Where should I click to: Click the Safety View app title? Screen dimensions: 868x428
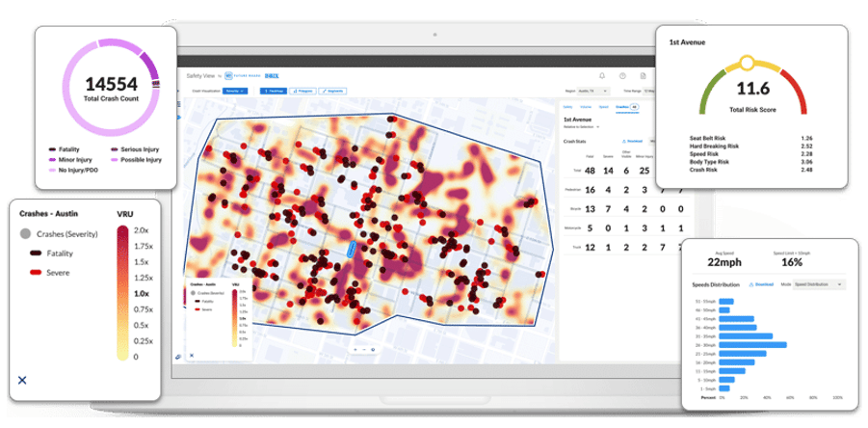[200, 76]
